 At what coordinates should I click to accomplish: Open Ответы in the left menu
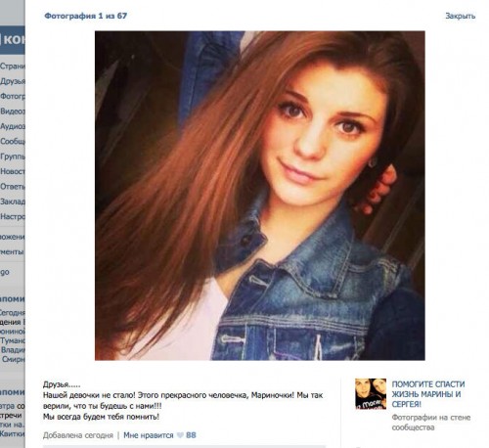pyautogui.click(x=13, y=187)
